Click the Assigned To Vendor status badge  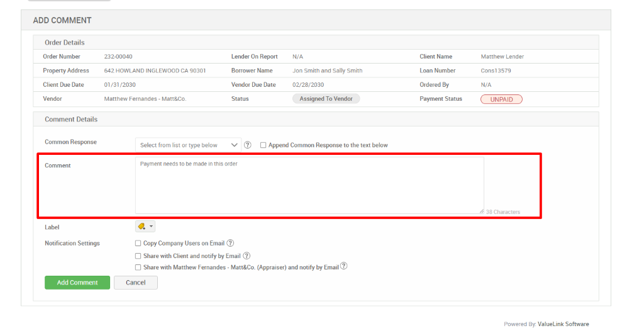(326, 99)
